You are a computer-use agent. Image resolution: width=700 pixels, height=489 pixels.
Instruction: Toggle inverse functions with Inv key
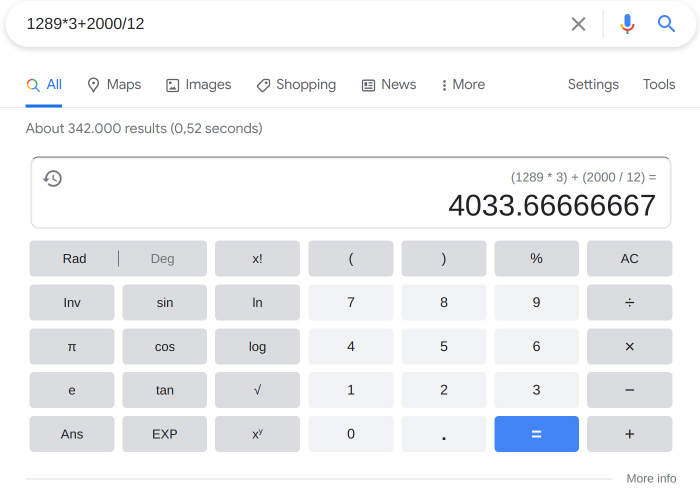72,302
